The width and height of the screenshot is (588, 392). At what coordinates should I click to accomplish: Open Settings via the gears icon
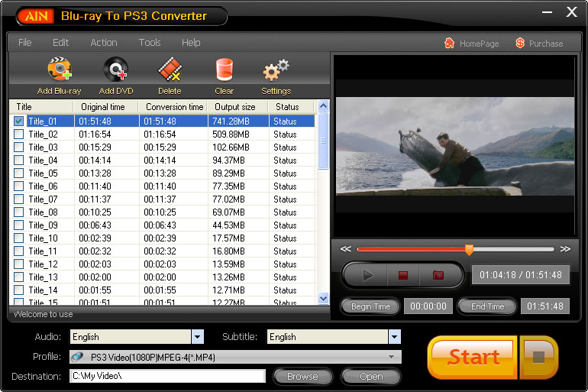276,70
